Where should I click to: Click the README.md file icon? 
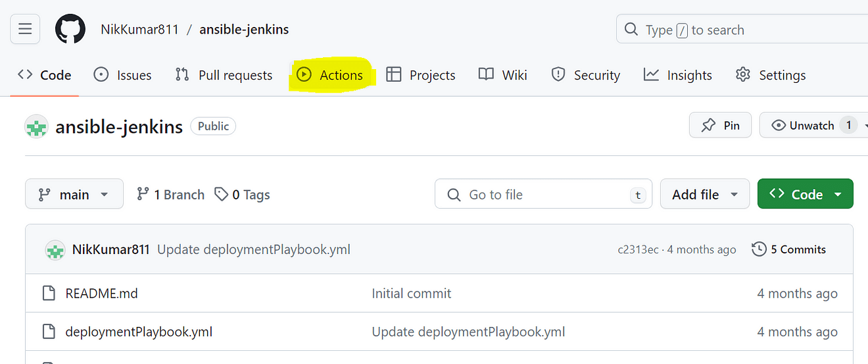(x=49, y=294)
